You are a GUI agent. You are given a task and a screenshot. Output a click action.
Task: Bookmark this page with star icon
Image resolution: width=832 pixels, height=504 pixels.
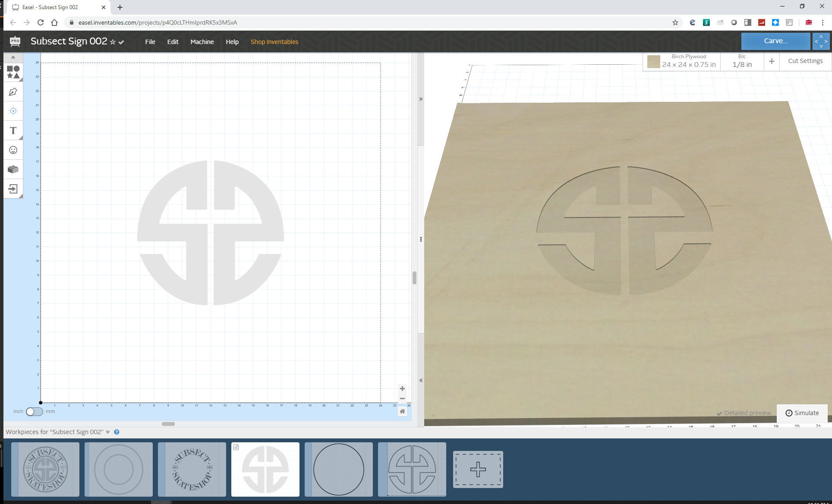point(675,22)
